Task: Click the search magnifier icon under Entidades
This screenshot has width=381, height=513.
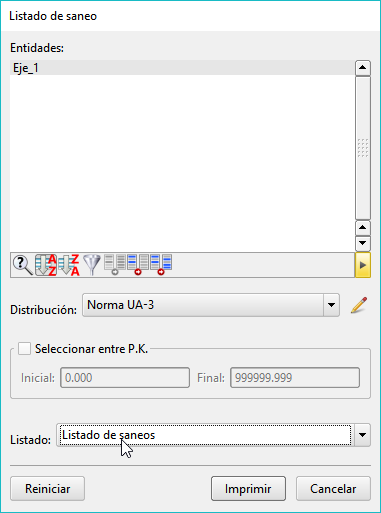Action: pyautogui.click(x=22, y=265)
